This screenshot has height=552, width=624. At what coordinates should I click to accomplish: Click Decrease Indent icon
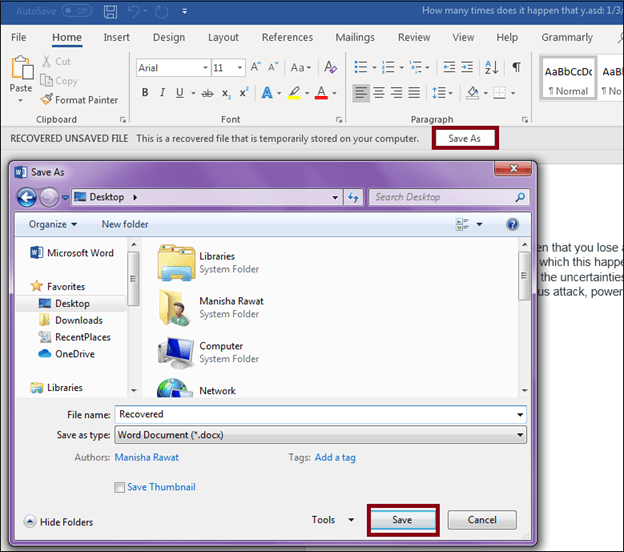(x=449, y=67)
